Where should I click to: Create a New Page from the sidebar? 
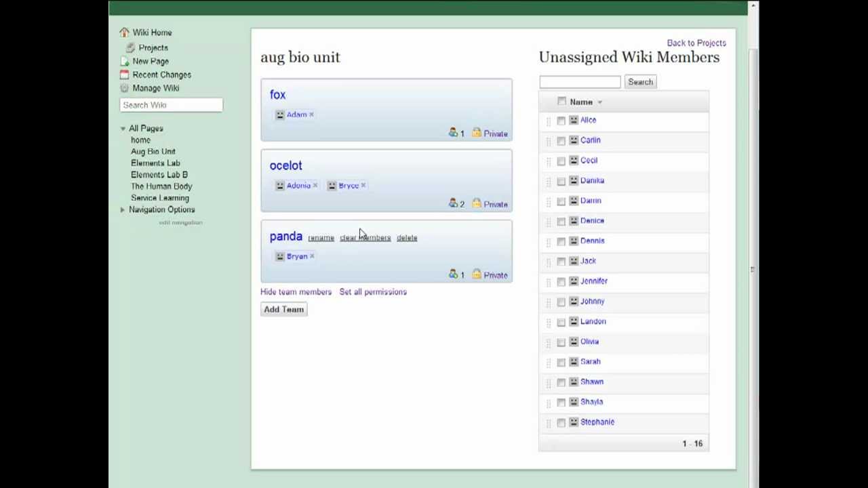click(151, 61)
